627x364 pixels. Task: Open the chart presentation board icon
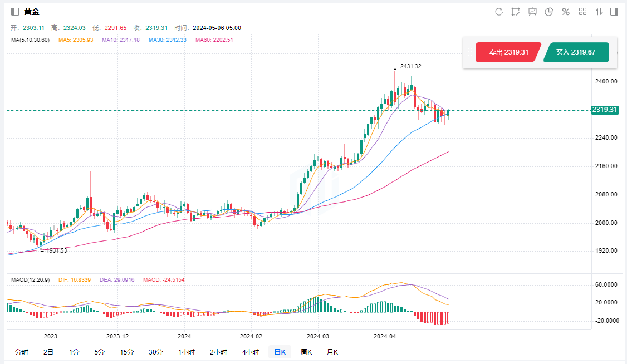(x=532, y=12)
